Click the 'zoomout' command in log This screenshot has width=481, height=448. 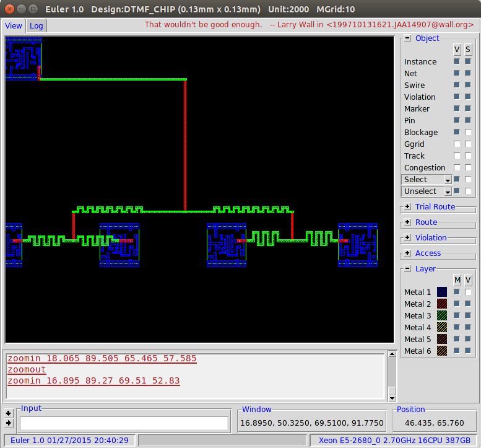click(27, 370)
